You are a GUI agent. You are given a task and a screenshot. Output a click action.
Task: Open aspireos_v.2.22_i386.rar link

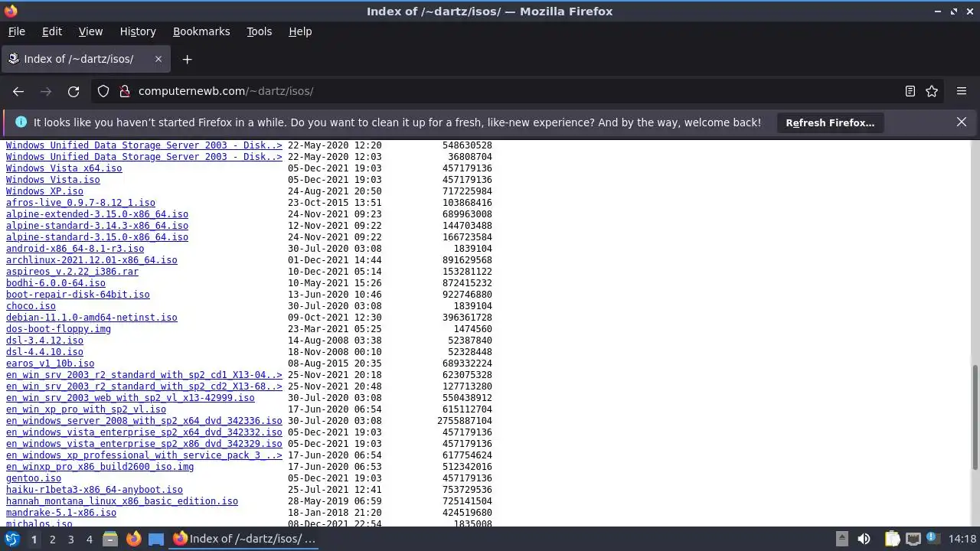72,272
